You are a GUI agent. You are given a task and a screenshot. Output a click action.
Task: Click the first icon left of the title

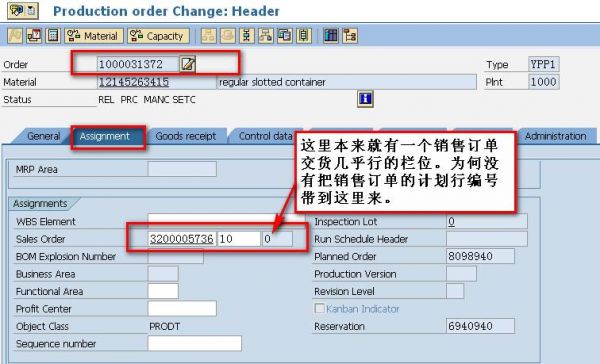16,10
